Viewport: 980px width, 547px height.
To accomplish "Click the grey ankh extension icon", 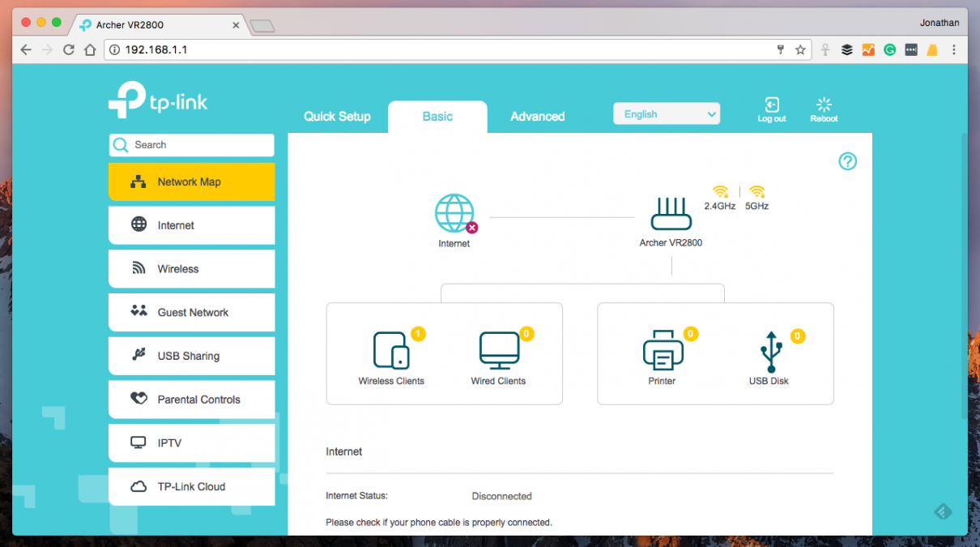I will 825,49.
